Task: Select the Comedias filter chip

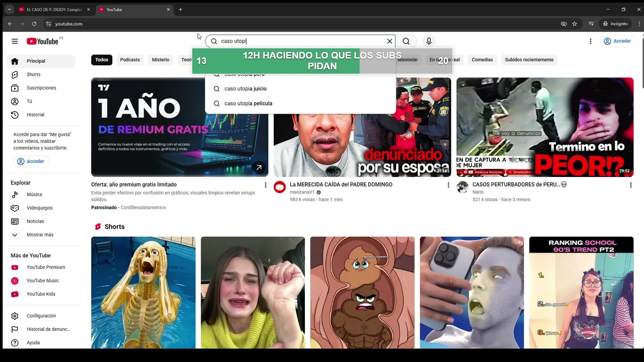Action: pyautogui.click(x=482, y=60)
